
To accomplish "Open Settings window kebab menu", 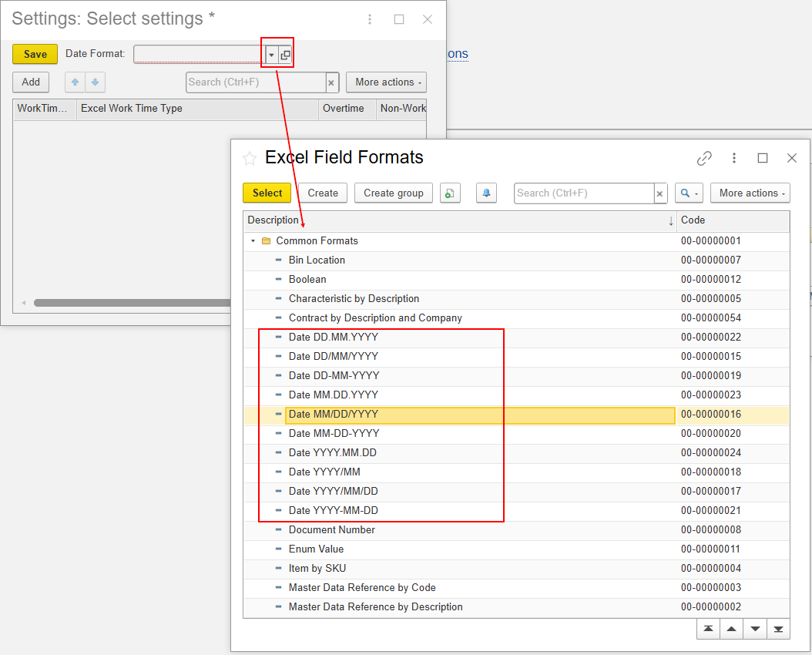I will pos(369,19).
